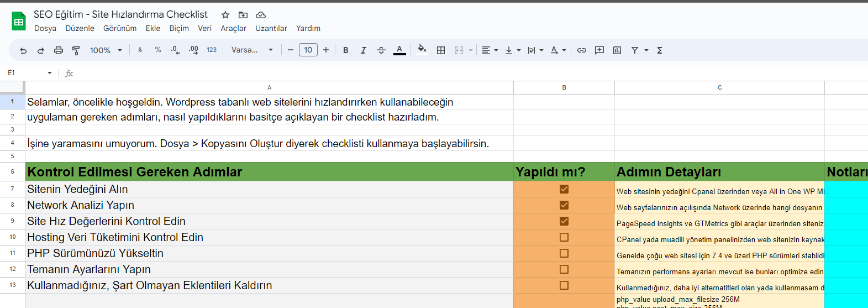Open more number formats (123)
The height and width of the screenshot is (308, 868).
click(212, 50)
